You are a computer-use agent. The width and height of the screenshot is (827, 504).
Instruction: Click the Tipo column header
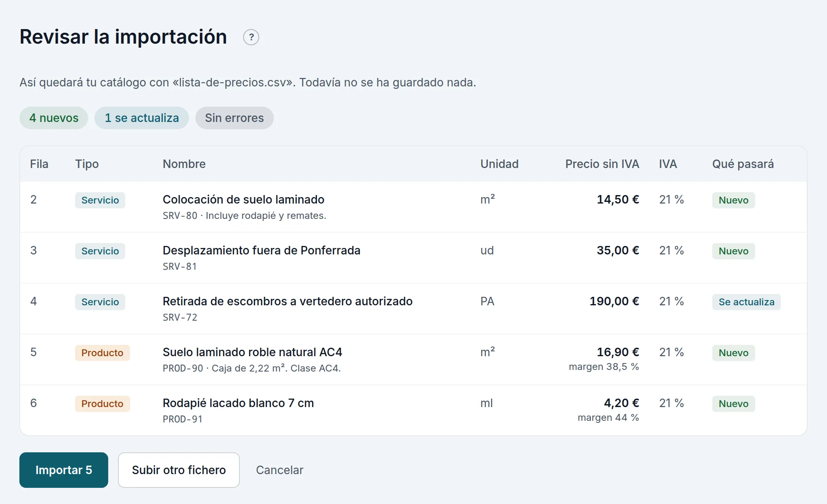87,164
